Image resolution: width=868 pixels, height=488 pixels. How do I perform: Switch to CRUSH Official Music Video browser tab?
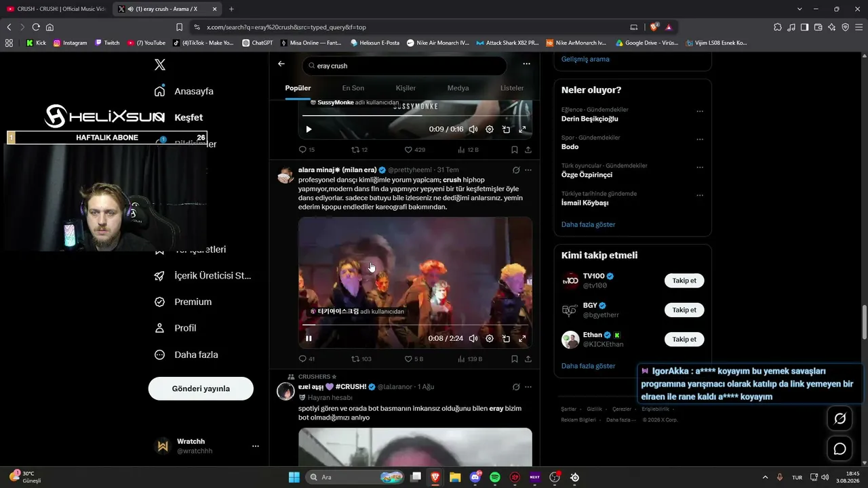click(56, 9)
